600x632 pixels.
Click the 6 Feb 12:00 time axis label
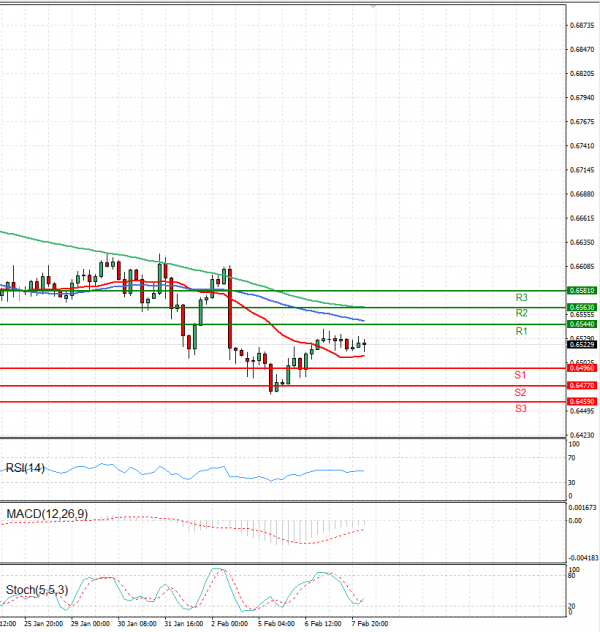click(323, 624)
